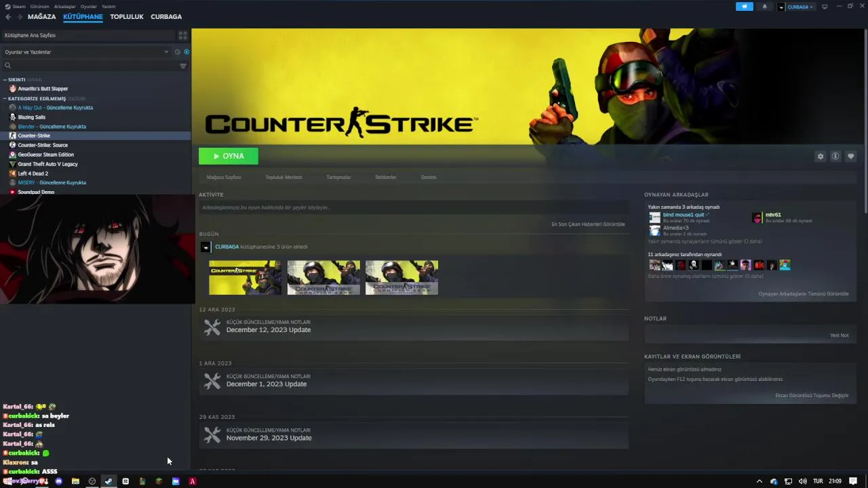Click wrench icon for December 1 update
The height and width of the screenshot is (488, 868).
click(x=212, y=382)
